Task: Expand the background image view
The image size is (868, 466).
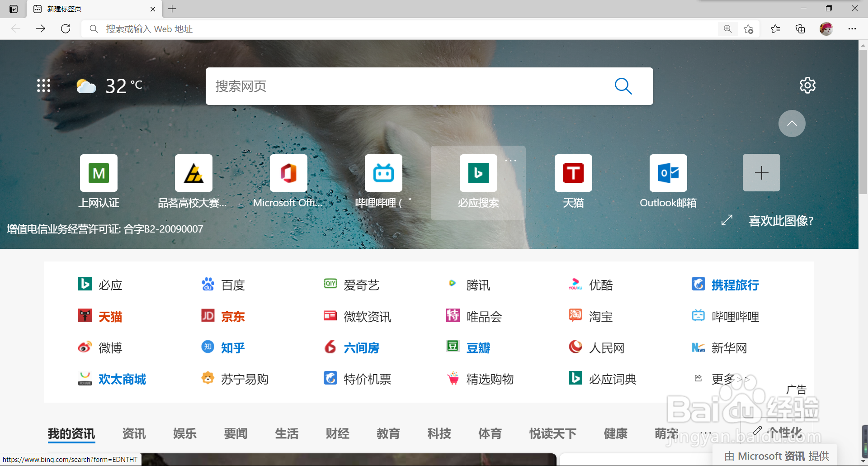Action: [727, 220]
